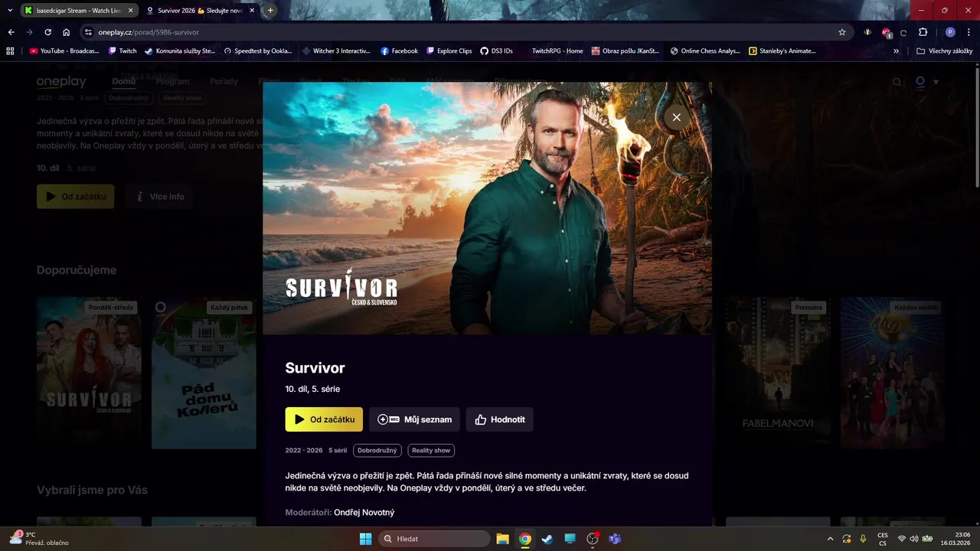Open the Dobrodružný genre tag in popup
This screenshot has width=980, height=551.
tap(377, 451)
